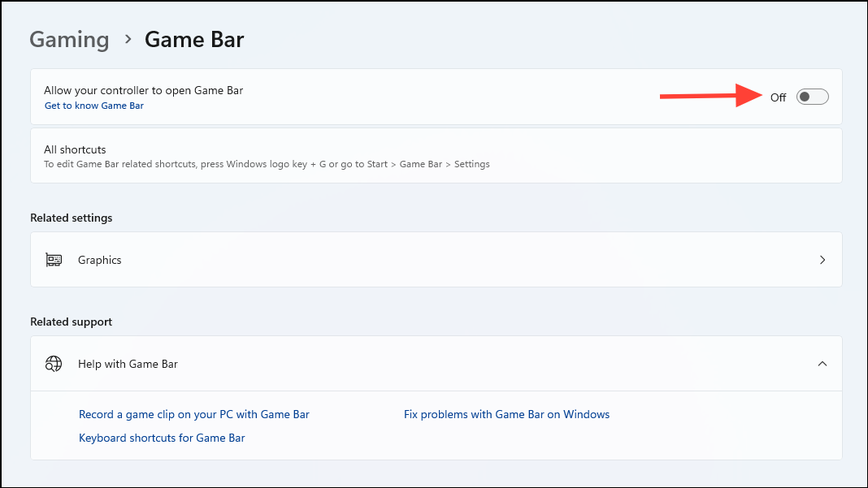Click the Help with Game Bar globe icon
Screen dimensions: 868x488
pos(54,364)
